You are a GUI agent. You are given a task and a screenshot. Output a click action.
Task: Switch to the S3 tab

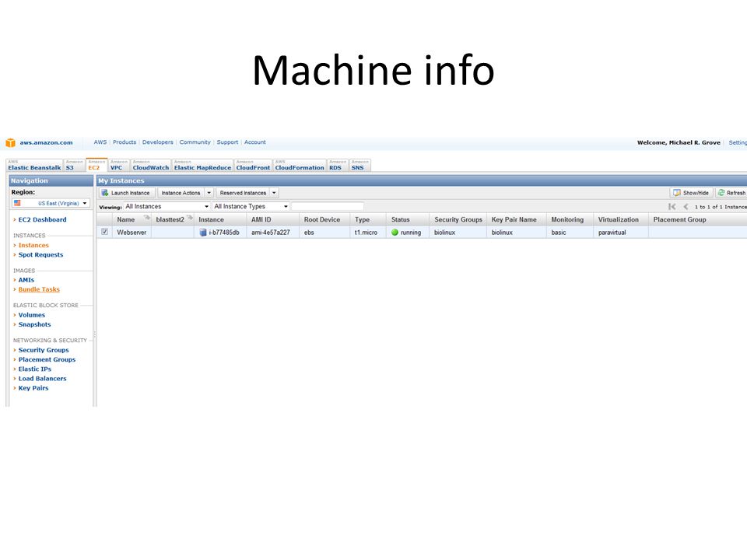[x=74, y=165]
